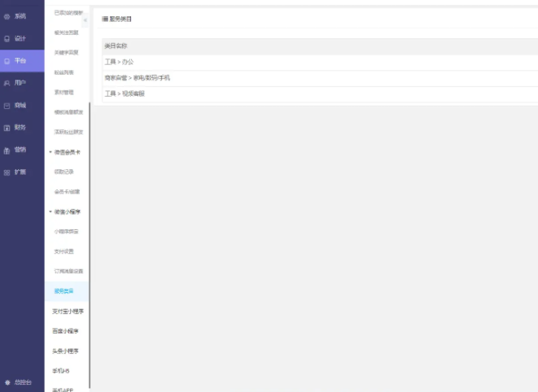This screenshot has width=538, height=392.
Task: Open 活跃粉丝群发 submenu item
Action: point(68,132)
